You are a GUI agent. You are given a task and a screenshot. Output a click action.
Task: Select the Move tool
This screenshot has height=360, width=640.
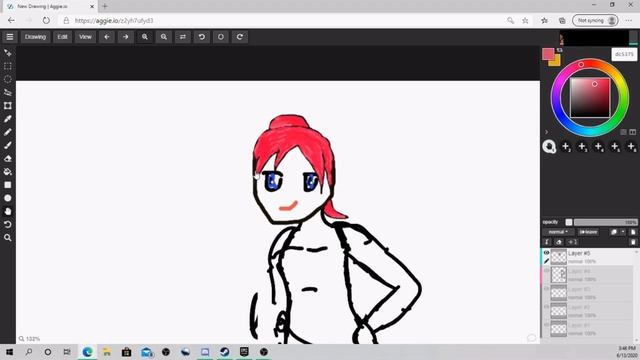tap(8, 53)
